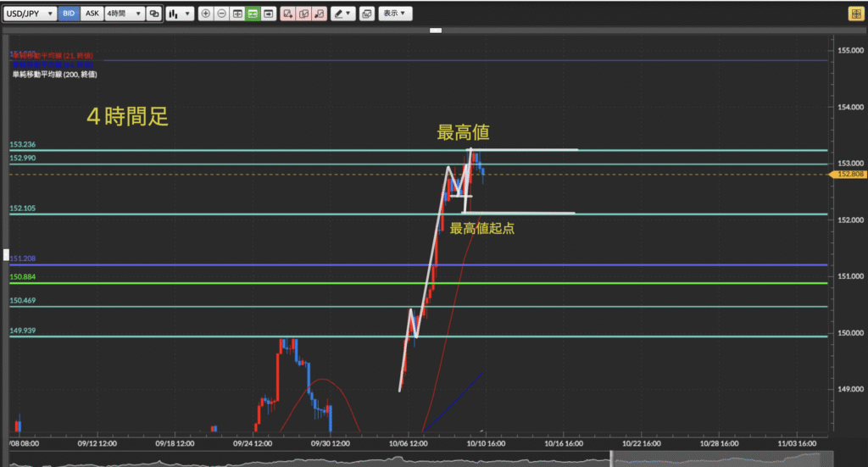
Task: Click the 152.808 current price label
Action: 850,175
